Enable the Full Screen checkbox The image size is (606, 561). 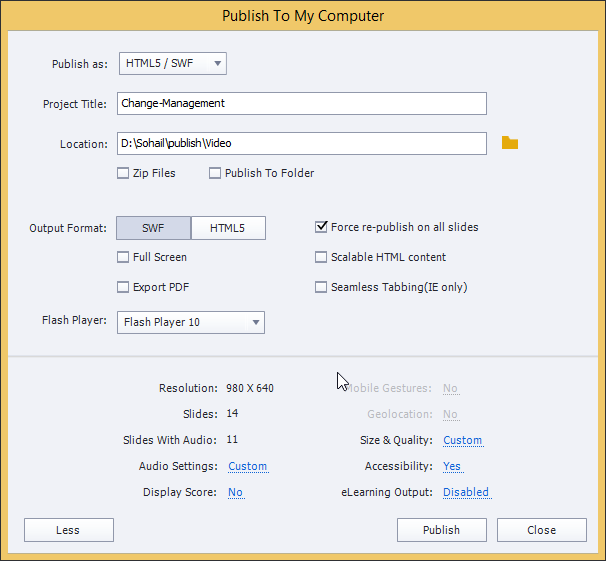click(x=123, y=257)
